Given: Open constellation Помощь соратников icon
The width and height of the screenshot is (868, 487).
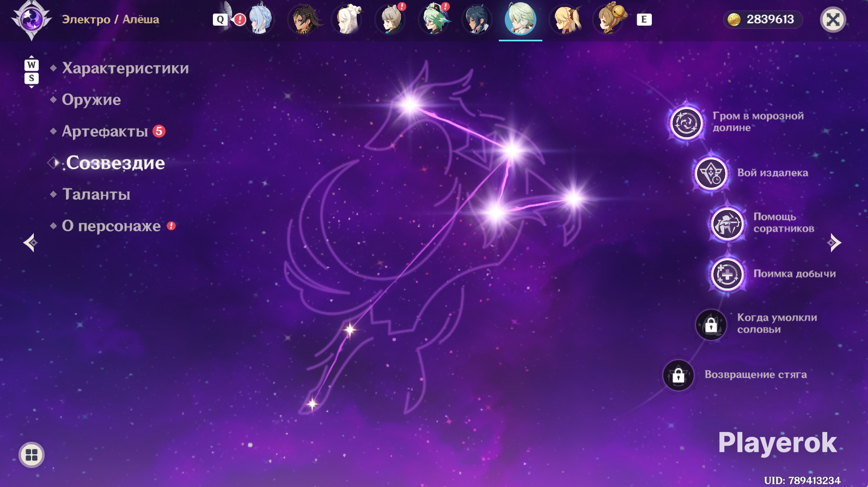Looking at the screenshot, I should tap(727, 224).
